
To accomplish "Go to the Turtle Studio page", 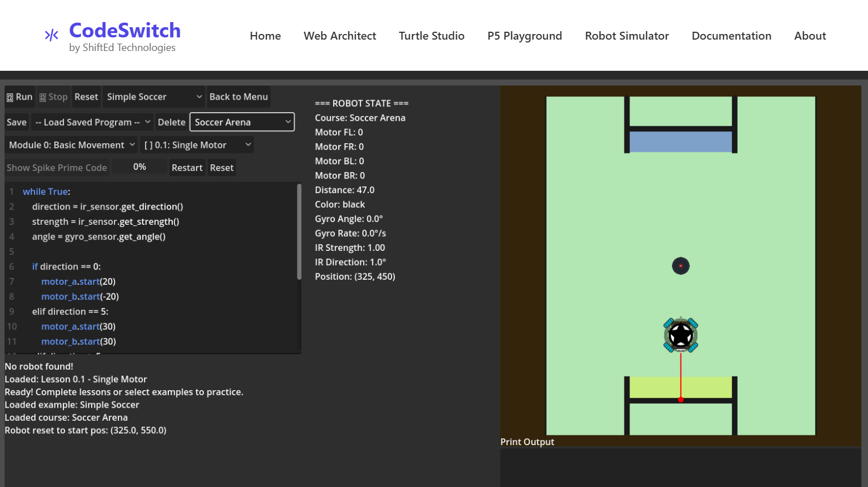I will pos(432,36).
